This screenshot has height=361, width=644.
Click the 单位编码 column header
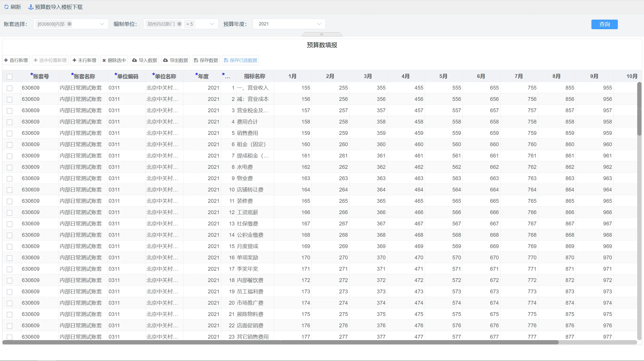127,76
